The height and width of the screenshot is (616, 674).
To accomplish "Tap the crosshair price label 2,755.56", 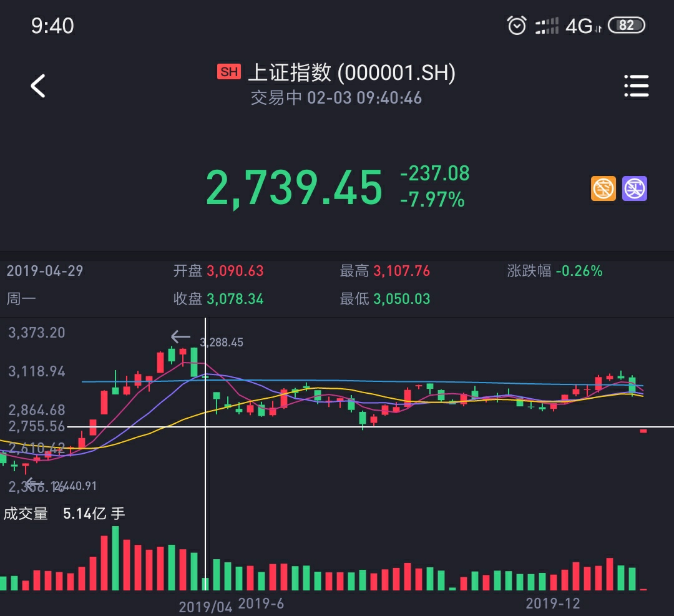I will tap(37, 426).
